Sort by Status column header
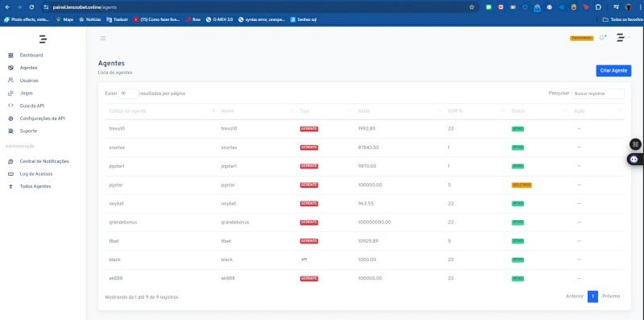This screenshot has width=644, height=320. (539, 111)
